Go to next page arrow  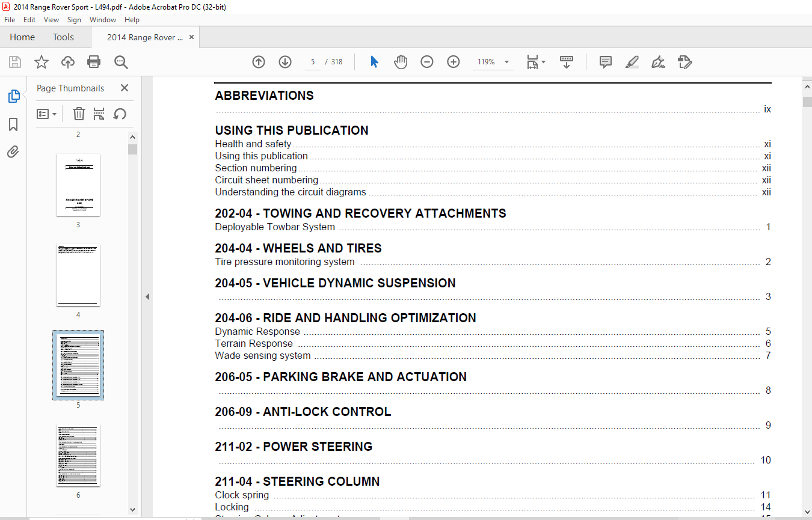285,62
